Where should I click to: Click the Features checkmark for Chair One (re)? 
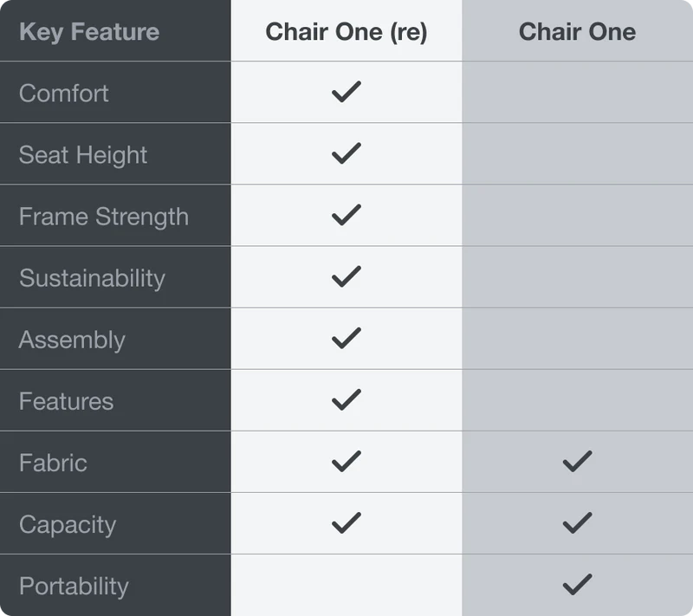(x=346, y=400)
